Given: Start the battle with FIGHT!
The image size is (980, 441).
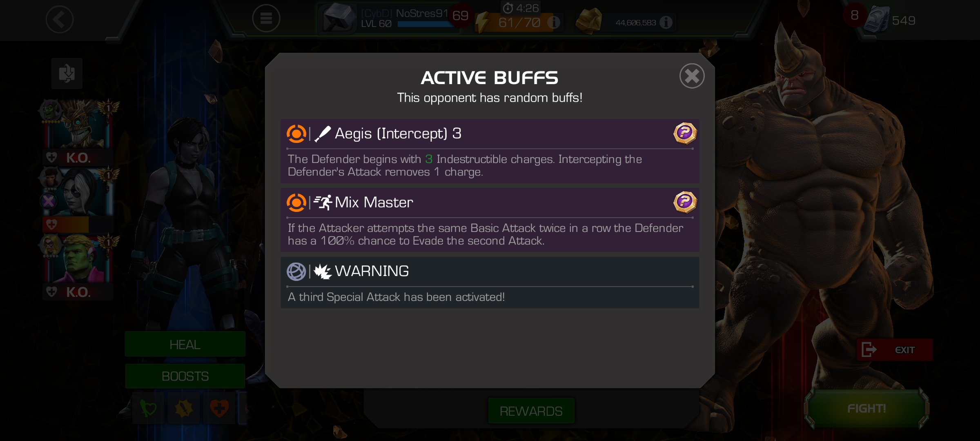Looking at the screenshot, I should click(x=866, y=408).
